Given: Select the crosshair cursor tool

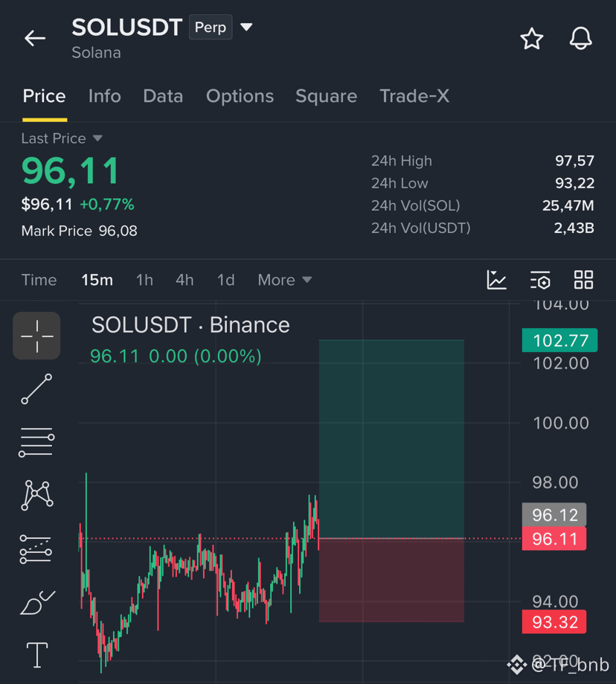Looking at the screenshot, I should tap(36, 336).
